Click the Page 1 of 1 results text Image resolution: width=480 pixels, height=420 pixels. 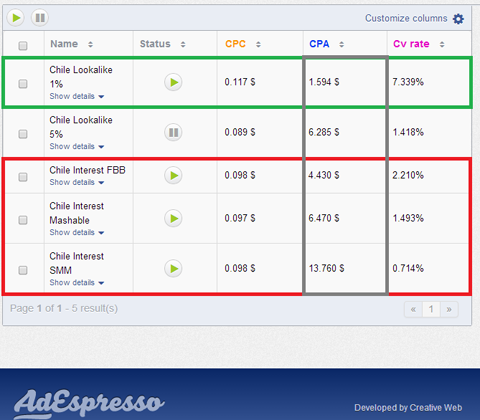pos(64,308)
